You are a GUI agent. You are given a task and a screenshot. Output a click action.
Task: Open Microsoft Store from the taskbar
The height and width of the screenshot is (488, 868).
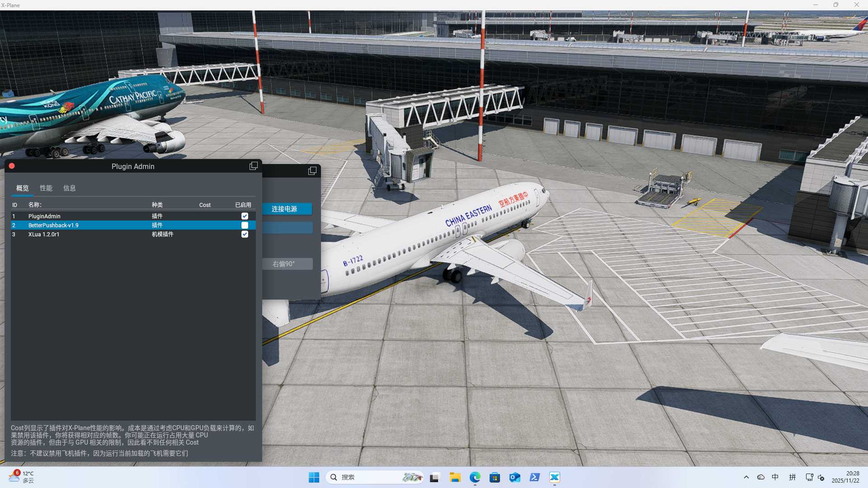pos(495,477)
